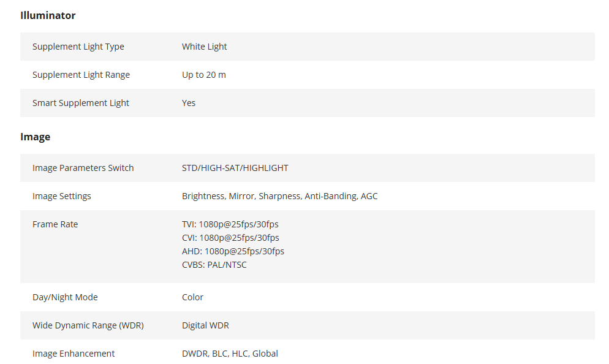Screen dimensions: 609x364
Task: Click the TVI: 1080p@25fps/30fps line
Action: pos(230,224)
